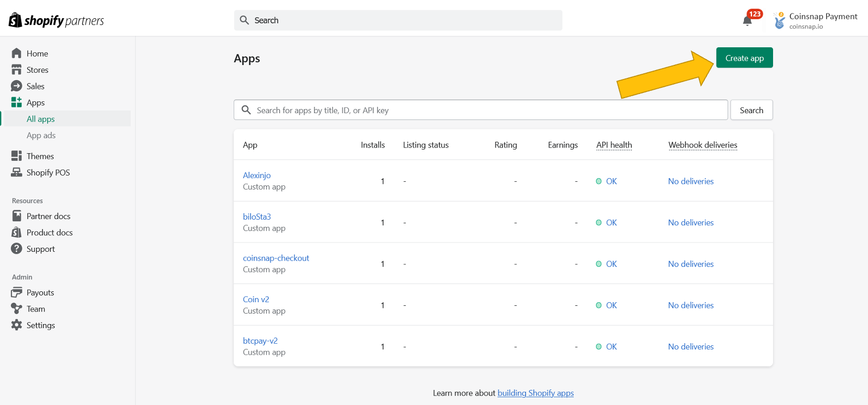
Task: Click the Settings gear icon
Action: point(17,325)
